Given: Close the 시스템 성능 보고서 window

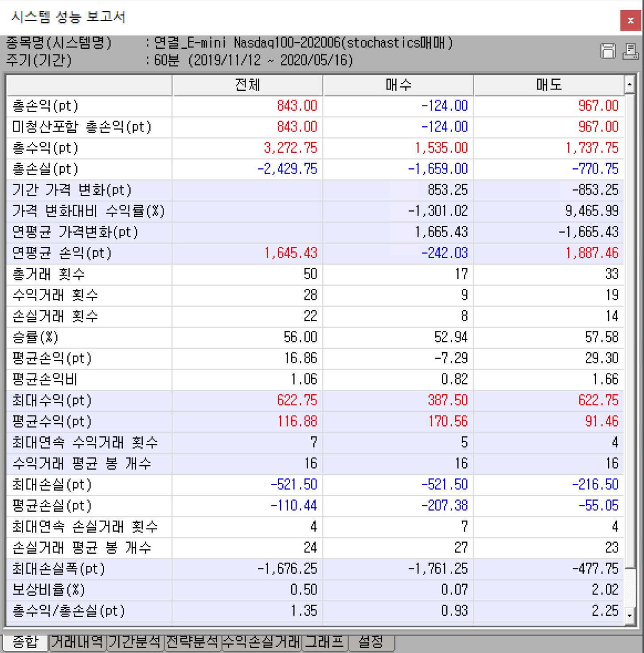Looking at the screenshot, I should (x=630, y=20).
